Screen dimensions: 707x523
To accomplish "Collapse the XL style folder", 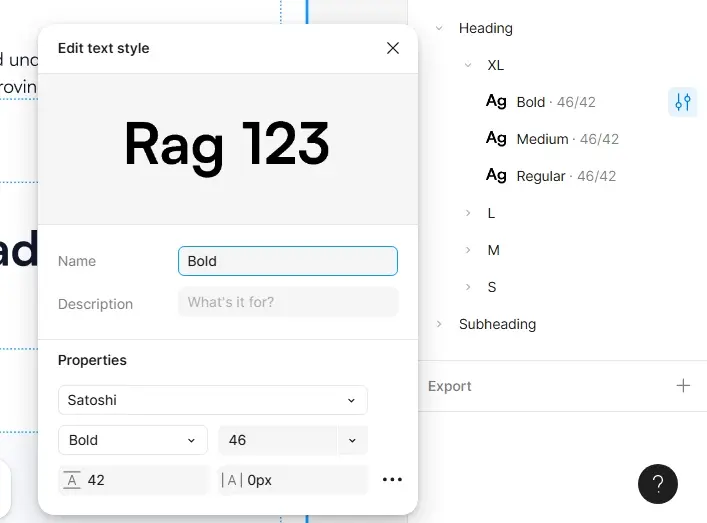I will 468,66.
